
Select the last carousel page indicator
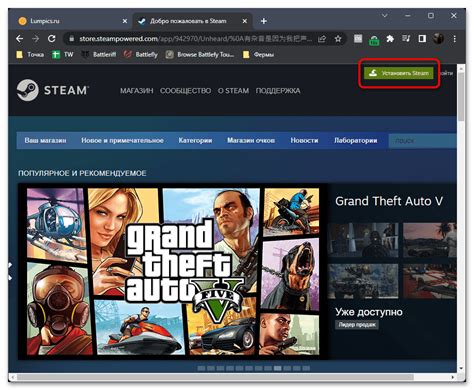[306, 368]
